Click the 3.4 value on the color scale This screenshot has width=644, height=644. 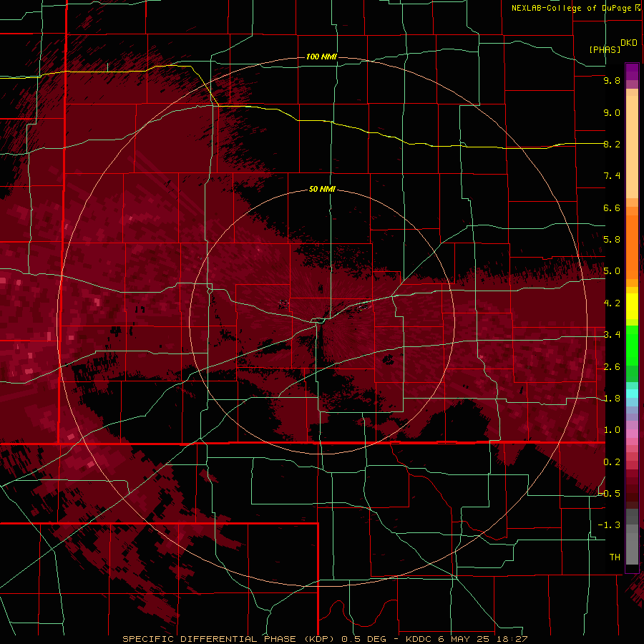point(612,335)
